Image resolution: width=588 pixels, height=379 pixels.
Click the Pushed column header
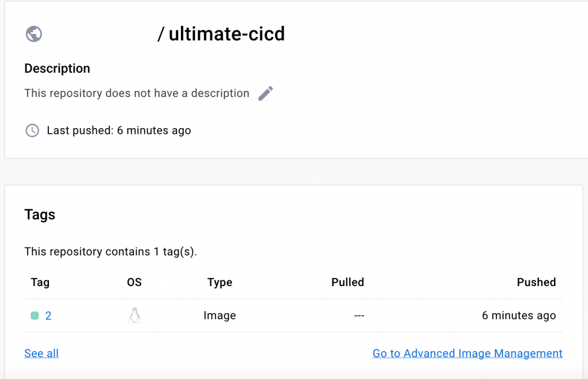point(536,282)
